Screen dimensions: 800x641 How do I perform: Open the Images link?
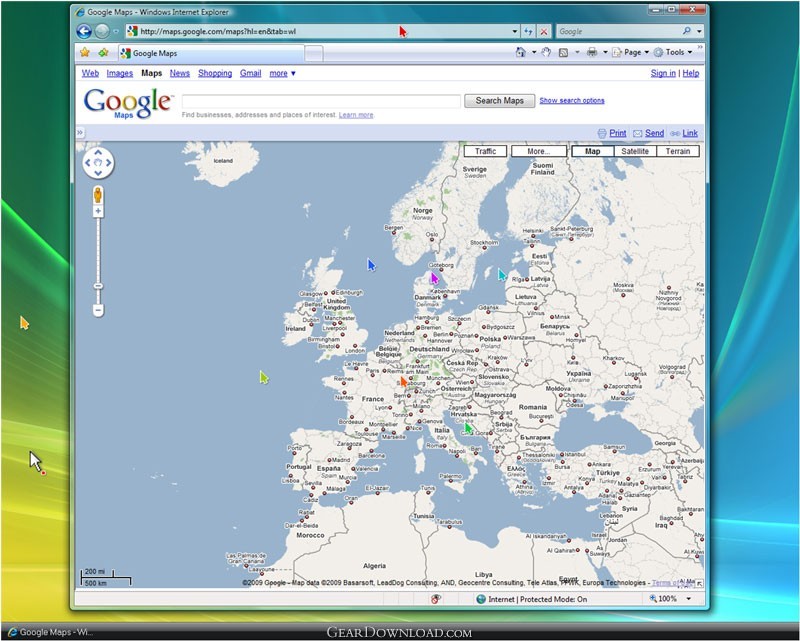[119, 73]
